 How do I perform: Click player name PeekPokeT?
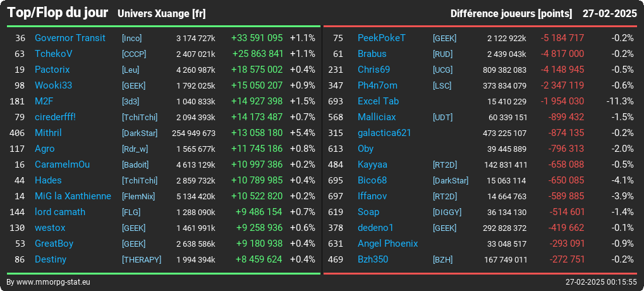click(x=382, y=38)
